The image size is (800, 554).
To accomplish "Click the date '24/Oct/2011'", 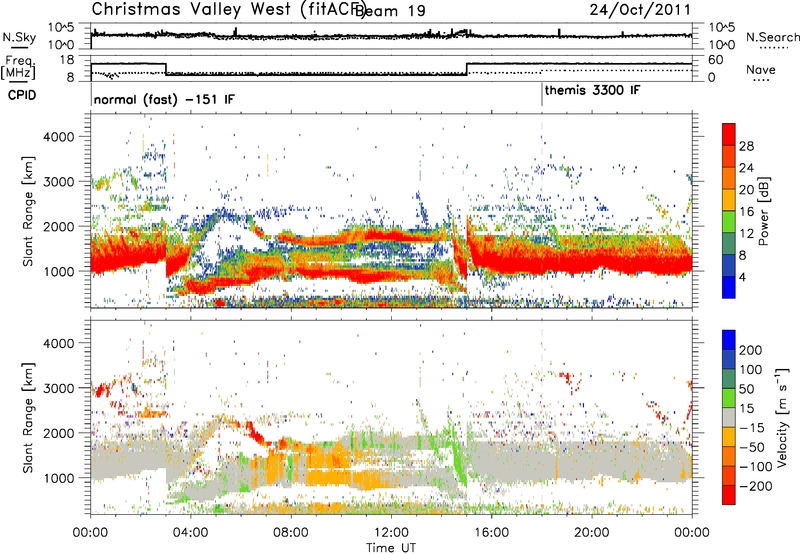I will tap(640, 10).
